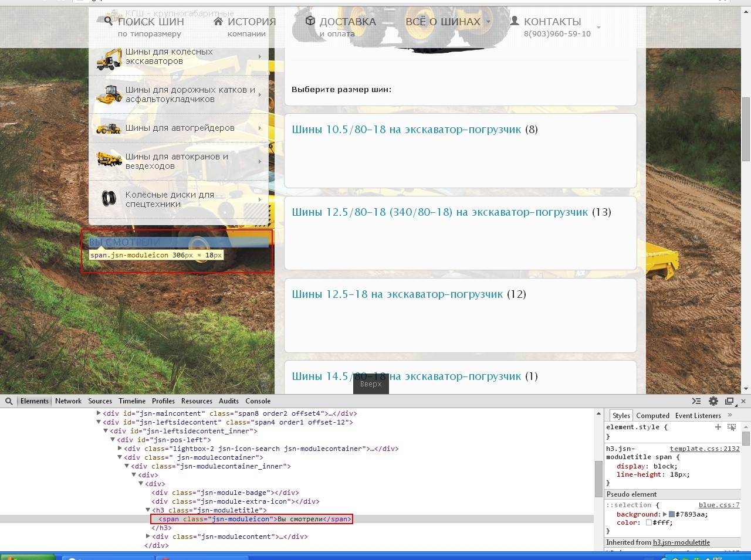Screen dimensions: 751x560
Task: Open Шины 12.5/80-18 (340/80-18) link
Action: 439,212
